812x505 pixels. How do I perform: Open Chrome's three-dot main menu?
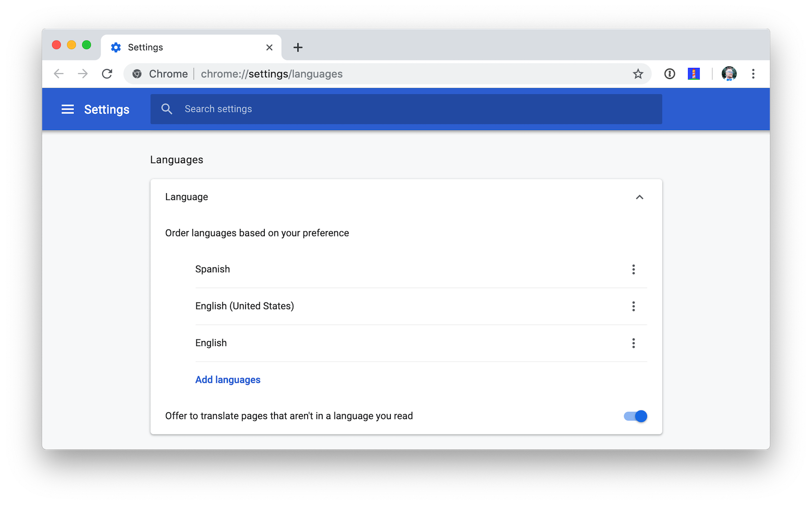[x=753, y=74]
